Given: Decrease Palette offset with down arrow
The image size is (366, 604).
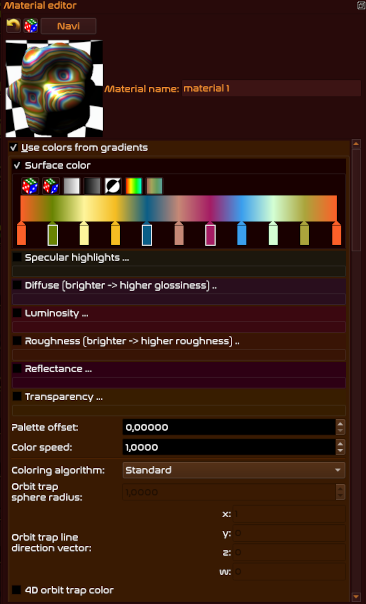Looking at the screenshot, I should click(340, 431).
